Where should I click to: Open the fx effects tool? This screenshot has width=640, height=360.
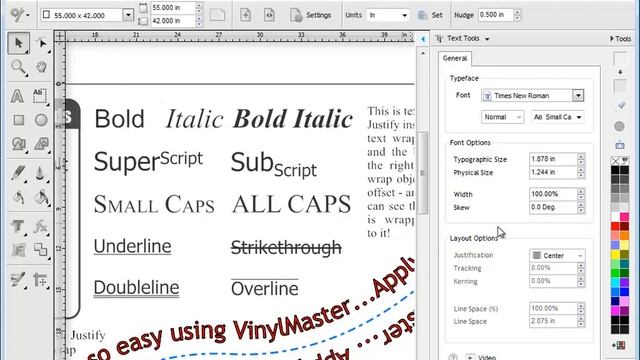coord(40,226)
